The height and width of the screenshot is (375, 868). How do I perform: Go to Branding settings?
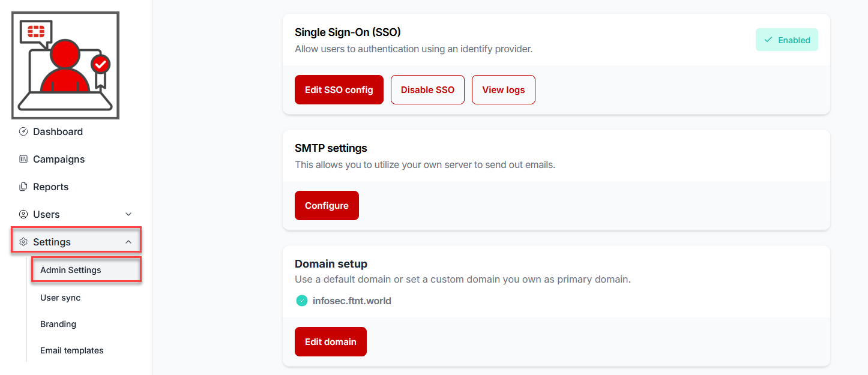click(x=58, y=324)
